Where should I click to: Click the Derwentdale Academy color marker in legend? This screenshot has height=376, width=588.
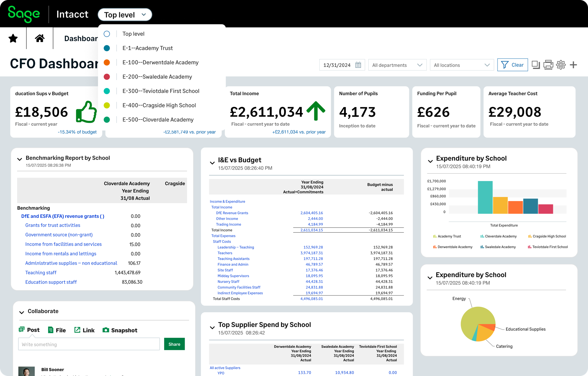coord(435,247)
